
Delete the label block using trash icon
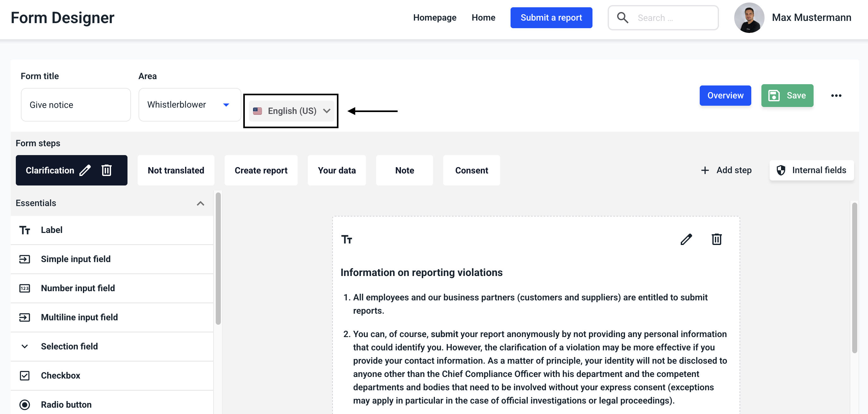(x=716, y=239)
